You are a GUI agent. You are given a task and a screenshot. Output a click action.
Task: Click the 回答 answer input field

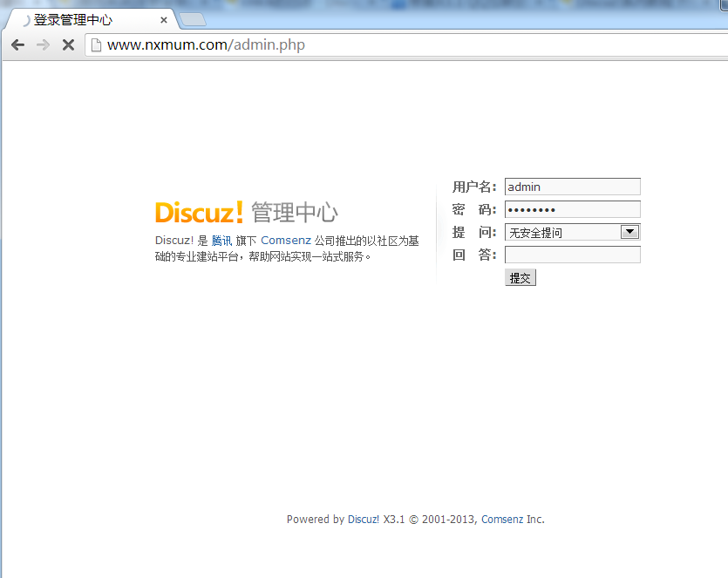tap(573, 255)
